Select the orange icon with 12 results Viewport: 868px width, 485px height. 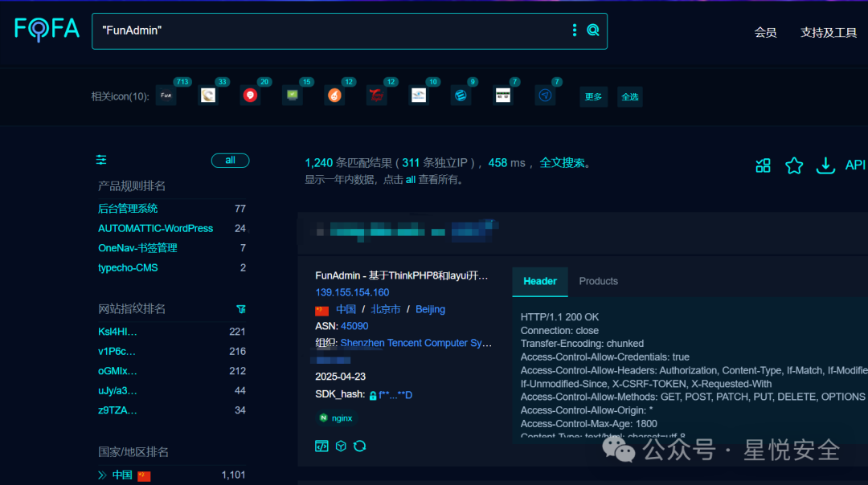[x=334, y=96]
